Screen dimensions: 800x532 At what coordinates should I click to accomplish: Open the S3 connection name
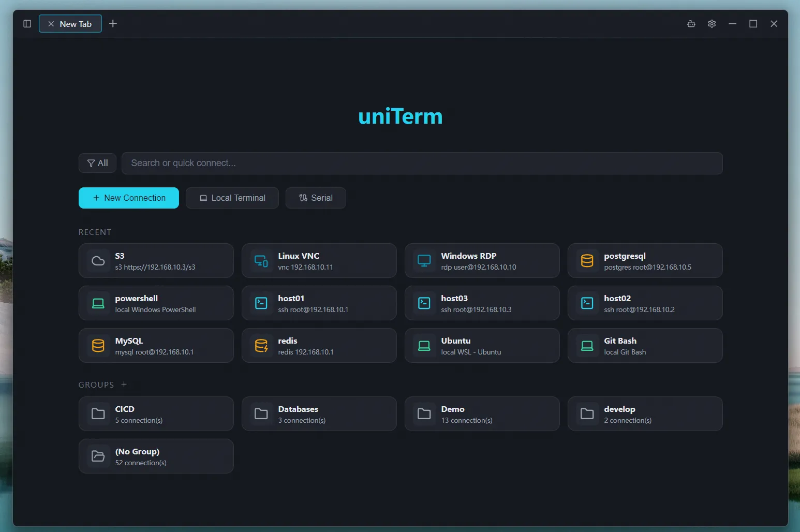coord(120,256)
